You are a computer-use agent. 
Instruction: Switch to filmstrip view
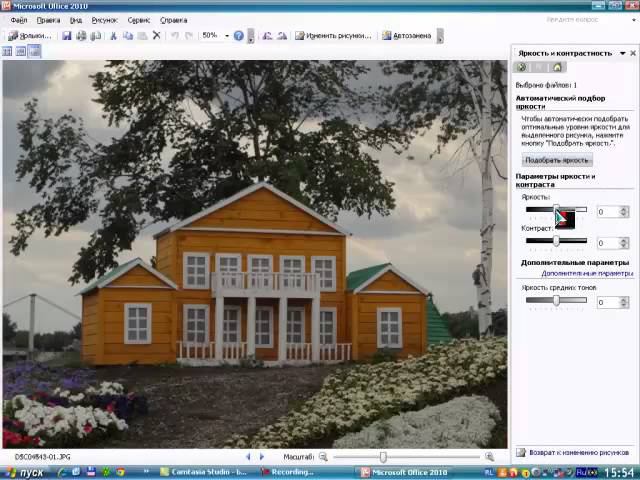[21, 51]
